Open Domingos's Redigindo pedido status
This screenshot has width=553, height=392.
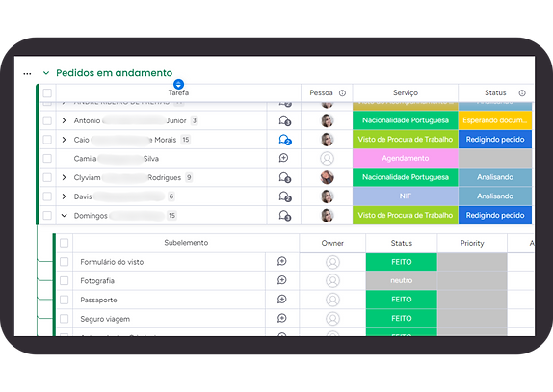(495, 216)
